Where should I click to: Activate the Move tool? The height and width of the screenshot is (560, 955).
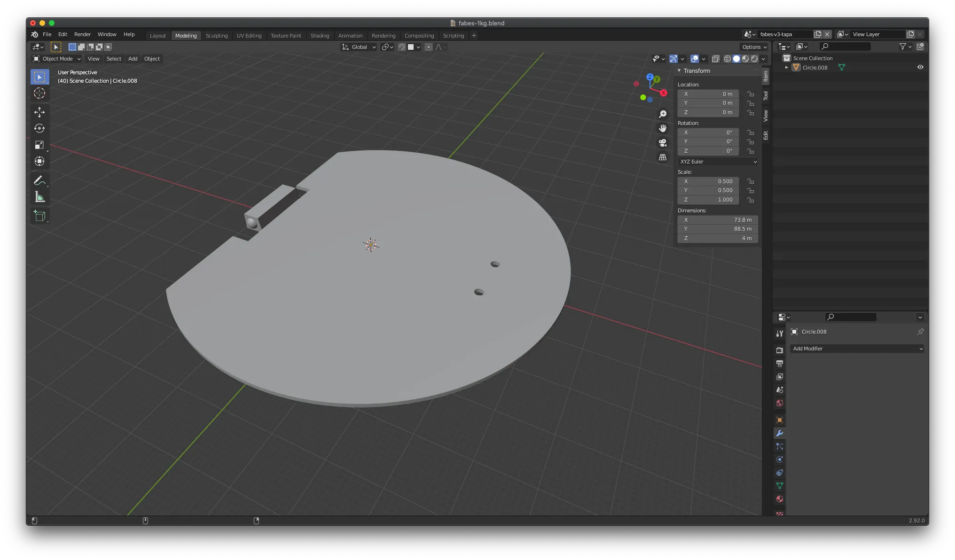[39, 112]
